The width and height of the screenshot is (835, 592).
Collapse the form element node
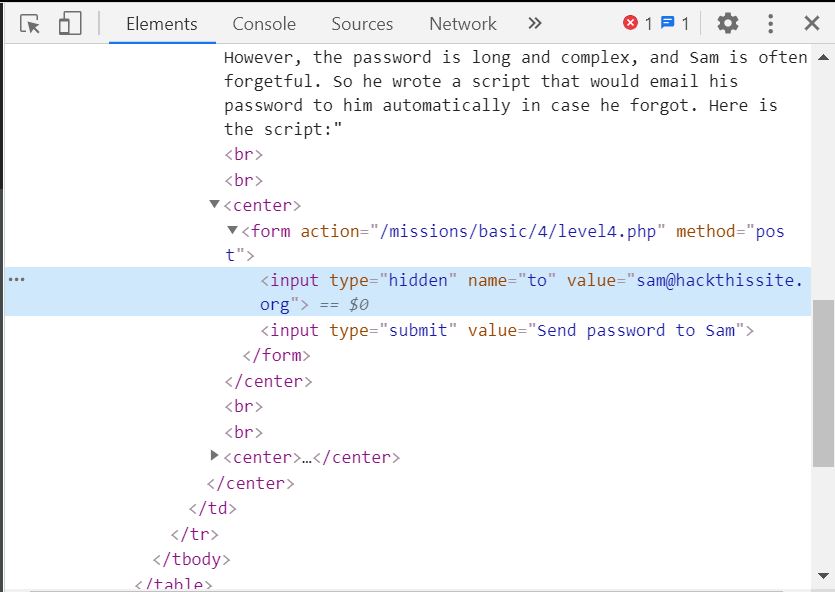pos(232,230)
